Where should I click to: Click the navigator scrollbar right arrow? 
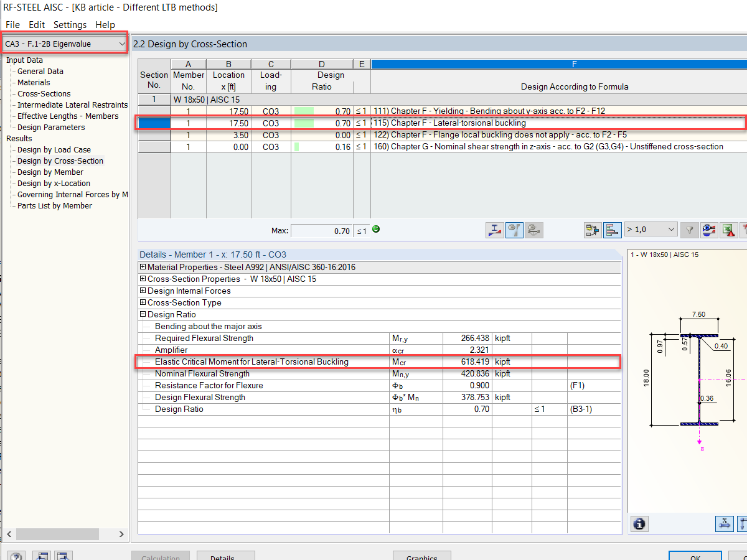121,534
